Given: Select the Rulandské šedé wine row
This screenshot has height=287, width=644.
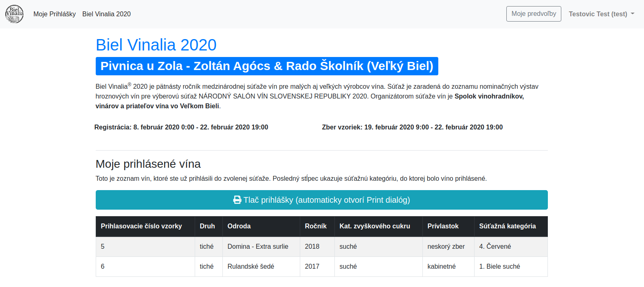Looking at the screenshot, I should [x=251, y=266].
